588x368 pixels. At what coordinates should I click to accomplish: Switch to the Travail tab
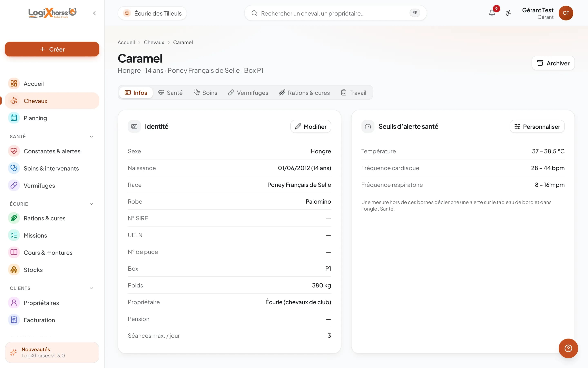[354, 93]
